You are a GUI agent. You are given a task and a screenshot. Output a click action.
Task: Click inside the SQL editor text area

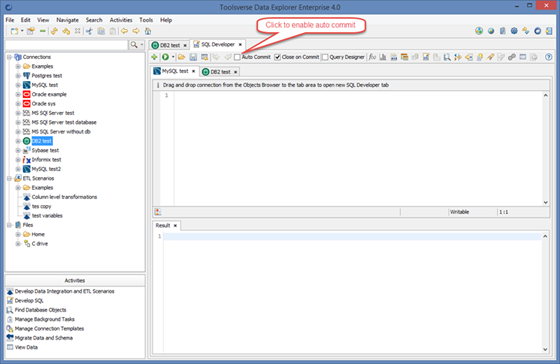click(x=358, y=148)
